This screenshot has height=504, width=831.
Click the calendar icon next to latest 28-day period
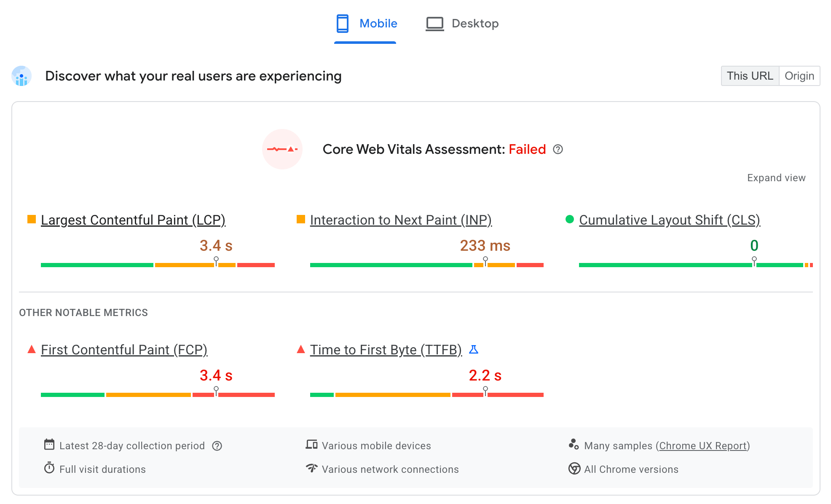point(49,446)
